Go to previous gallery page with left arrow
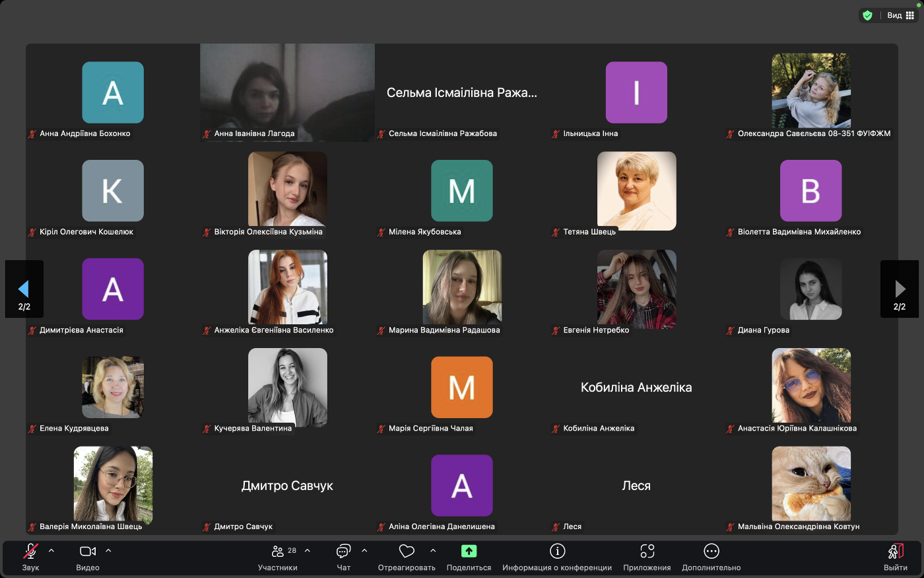Screen dimensions: 924x578 24,289
